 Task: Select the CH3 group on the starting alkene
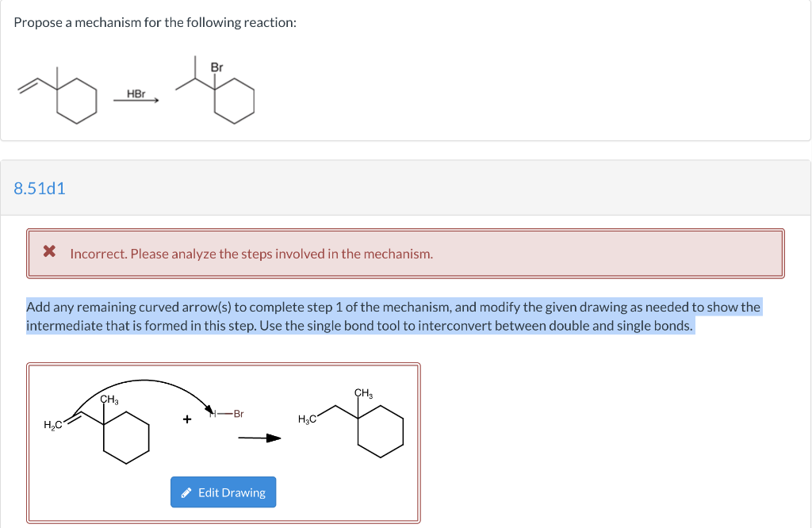[108, 400]
